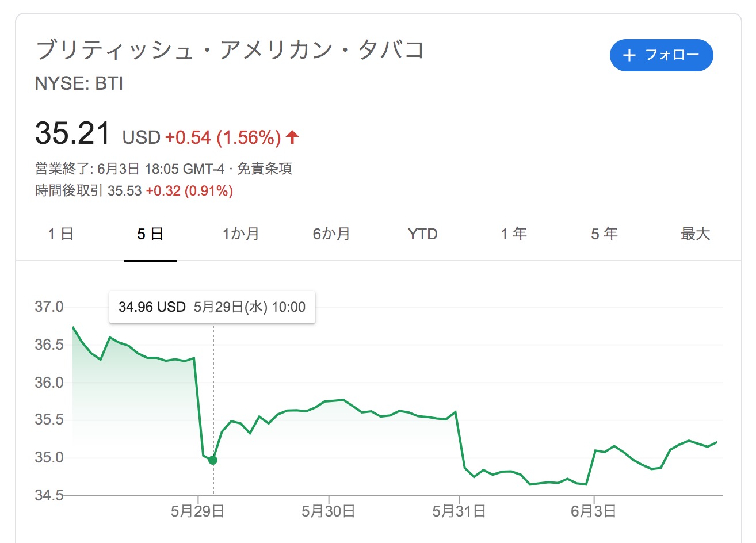Image resolution: width=756 pixels, height=543 pixels.
Task: Switch to the 1 年 range tab
Action: [x=513, y=234]
